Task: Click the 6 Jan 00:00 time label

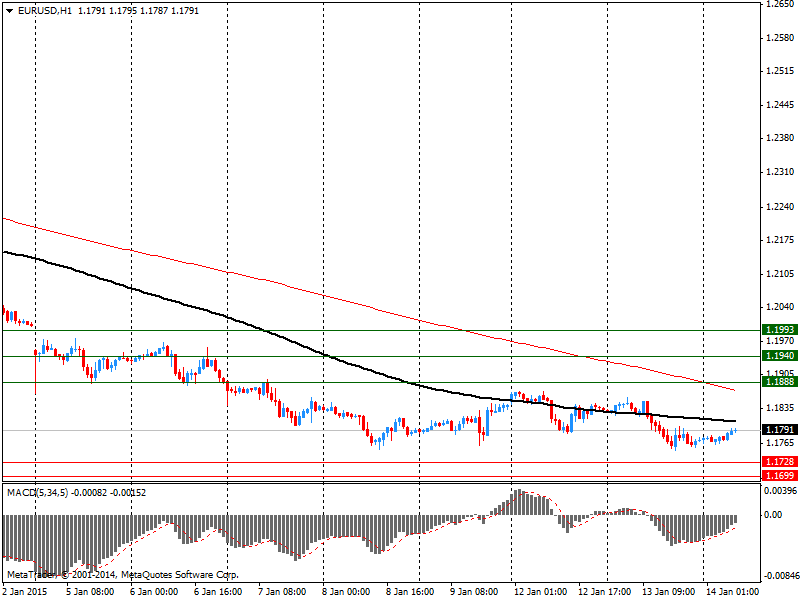Action: 154,592
